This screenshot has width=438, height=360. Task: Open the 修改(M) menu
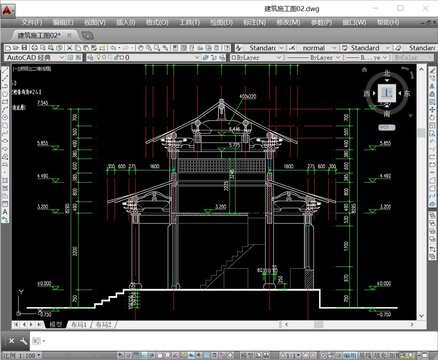pos(288,22)
